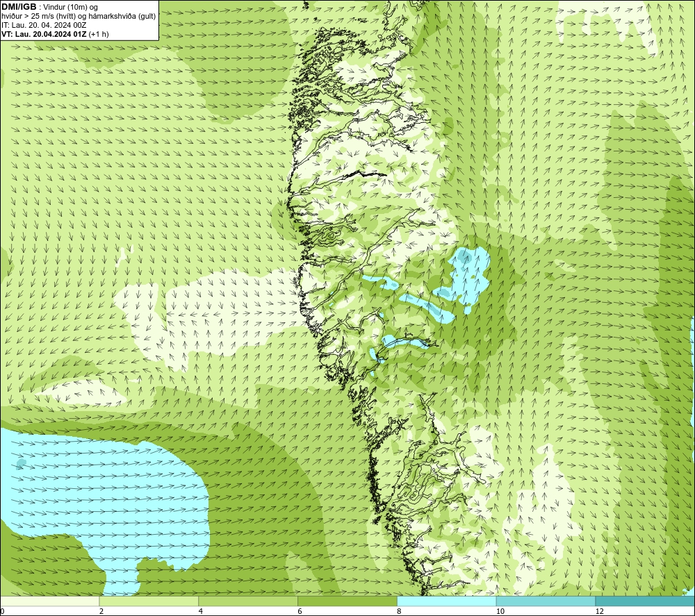The image size is (695, 616).
Task: Click the "IT: Lau. 20. 04. 2024 00Z" line
Action: coord(44,25)
